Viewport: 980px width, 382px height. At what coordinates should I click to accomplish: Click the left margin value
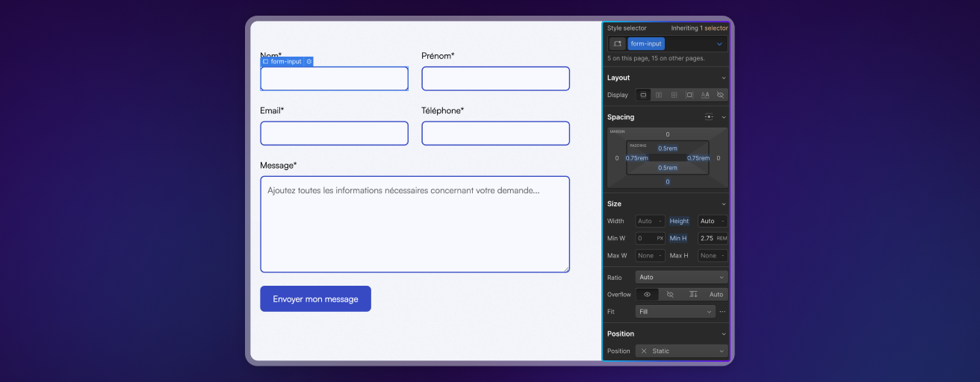click(617, 158)
